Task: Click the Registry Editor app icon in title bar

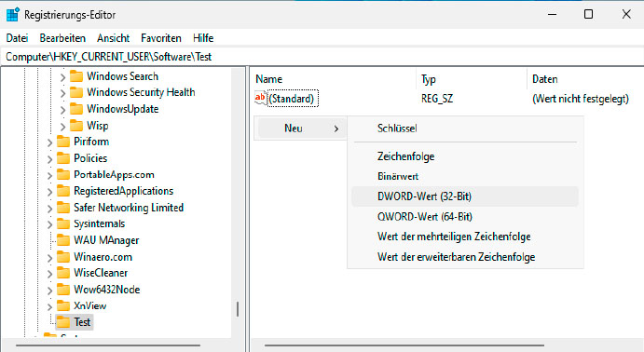Action: [13, 14]
